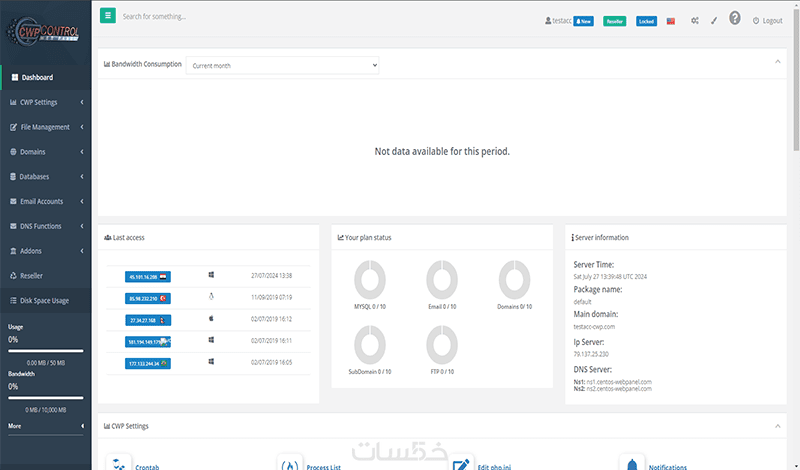This screenshot has width=800, height=470.
Task: Click the FTP 0 / 10 donut chart
Action: click(442, 345)
